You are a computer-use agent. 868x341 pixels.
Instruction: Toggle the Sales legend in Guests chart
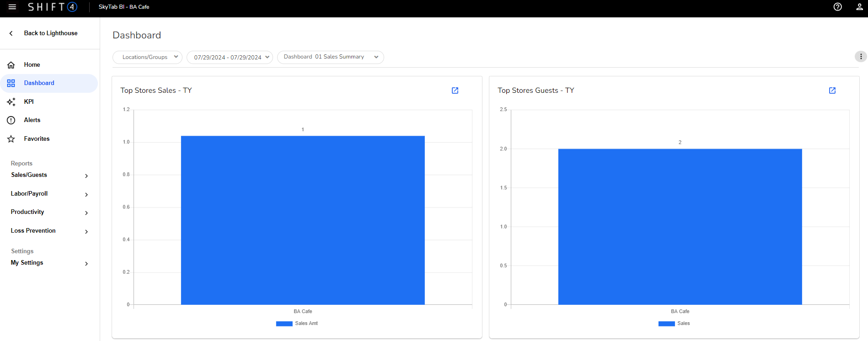675,324
